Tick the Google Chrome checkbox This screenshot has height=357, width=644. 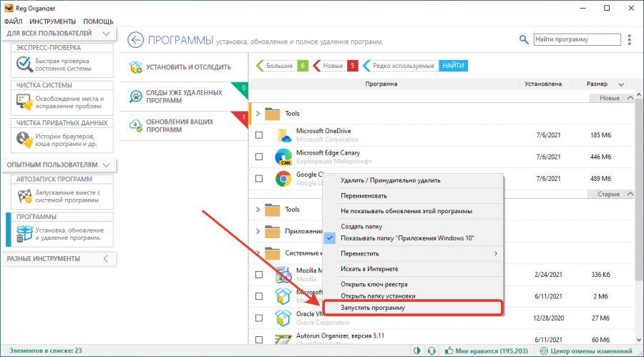pos(259,179)
